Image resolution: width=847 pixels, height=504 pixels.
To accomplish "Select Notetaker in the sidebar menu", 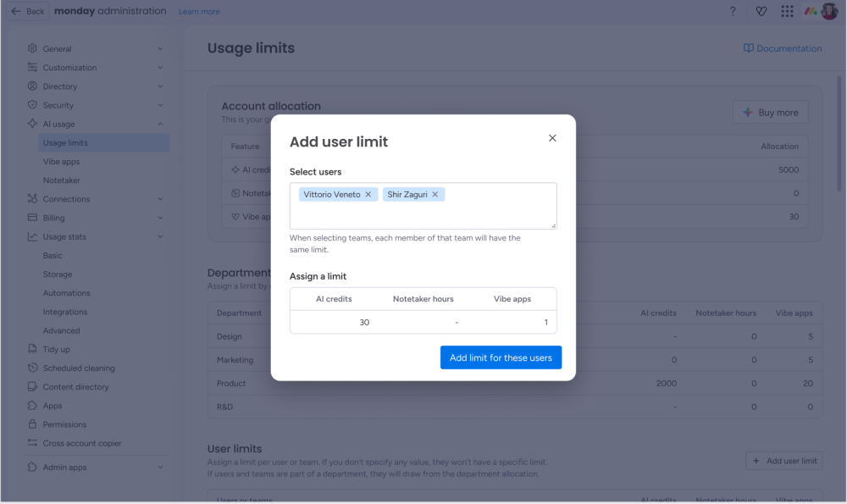I will (x=62, y=180).
